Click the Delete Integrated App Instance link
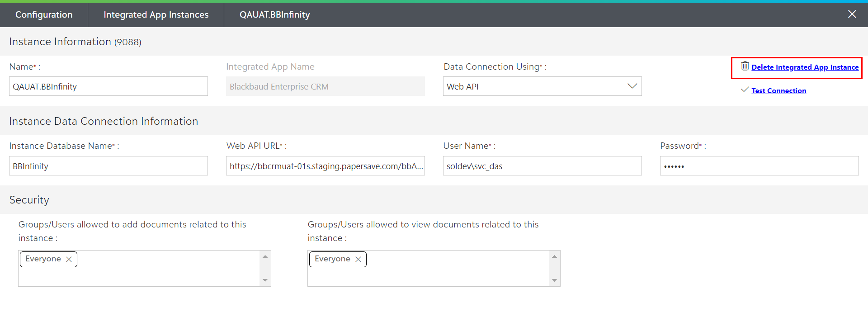The width and height of the screenshot is (868, 317). (805, 67)
